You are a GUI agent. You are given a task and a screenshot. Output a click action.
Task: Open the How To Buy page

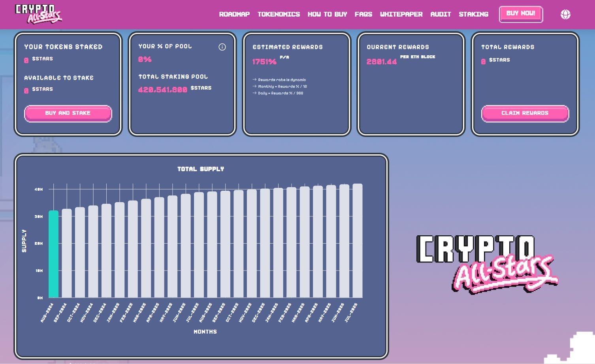tap(327, 14)
